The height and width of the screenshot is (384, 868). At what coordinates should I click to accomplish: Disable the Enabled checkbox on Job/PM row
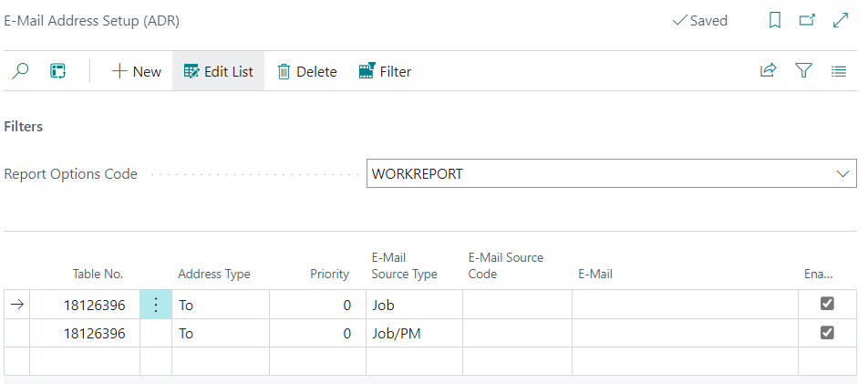pyautogui.click(x=827, y=333)
